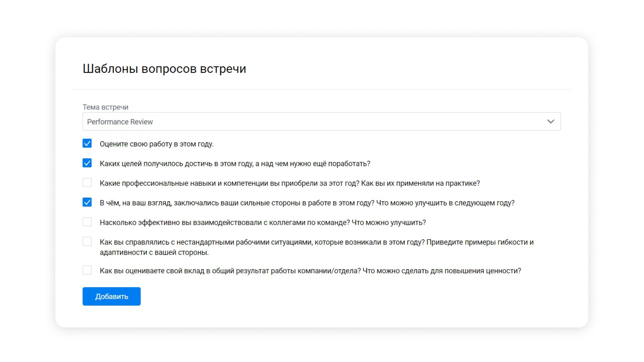The image size is (644, 362).
Task: Click the 'Шаблоны вопросов встречи' heading
Action: pyautogui.click(x=164, y=69)
